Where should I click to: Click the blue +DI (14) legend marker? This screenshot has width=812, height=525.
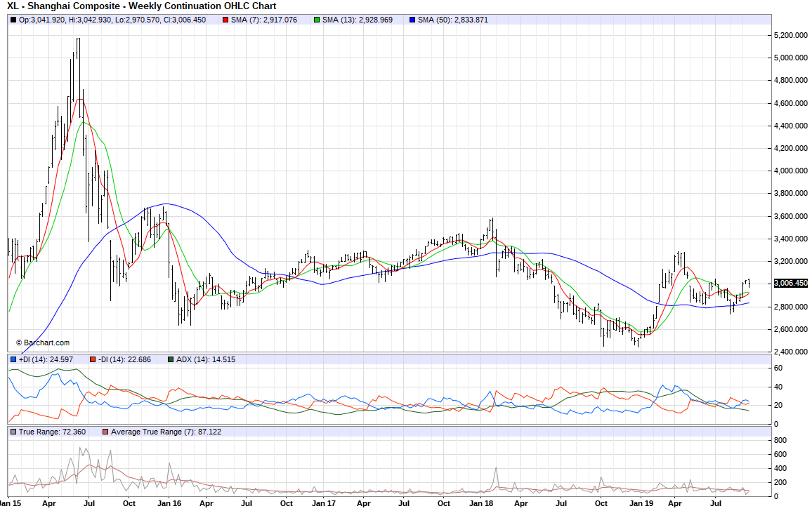point(13,360)
